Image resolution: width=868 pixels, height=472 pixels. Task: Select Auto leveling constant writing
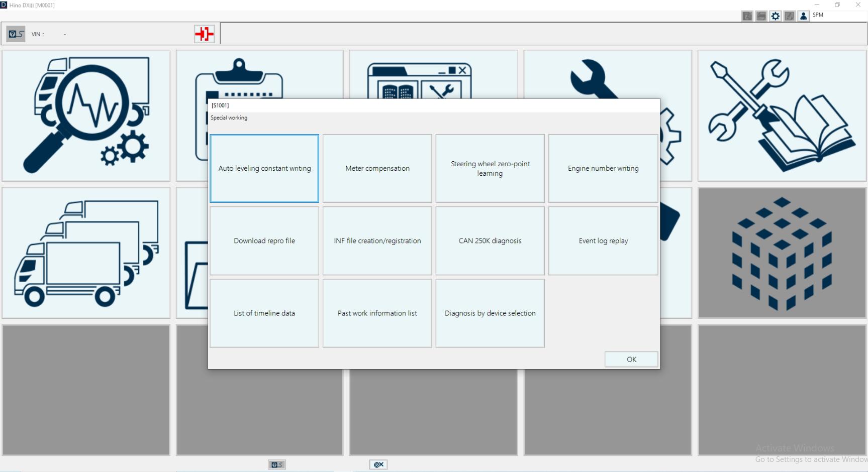pyautogui.click(x=264, y=168)
